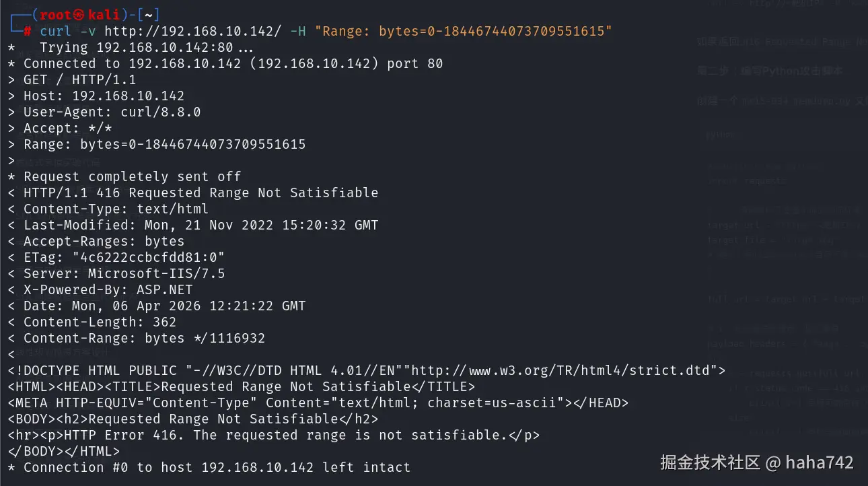Click the TITLE tag line in HTML
868x486 pixels.
(x=241, y=386)
